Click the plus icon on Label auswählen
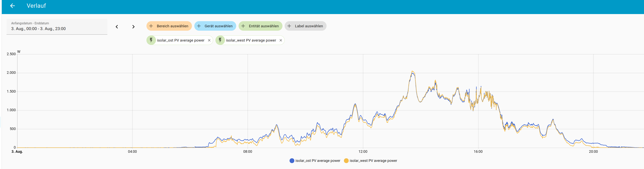Screen dimensions: 644x169 [289, 26]
